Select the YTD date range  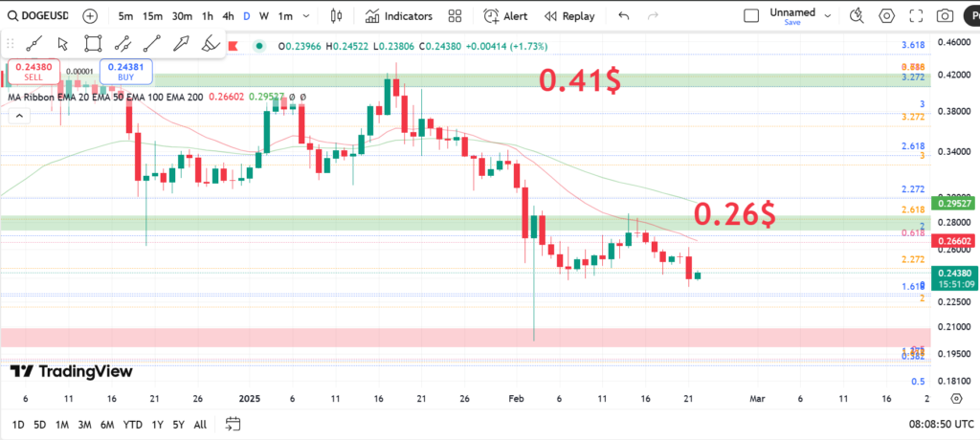tap(132, 425)
